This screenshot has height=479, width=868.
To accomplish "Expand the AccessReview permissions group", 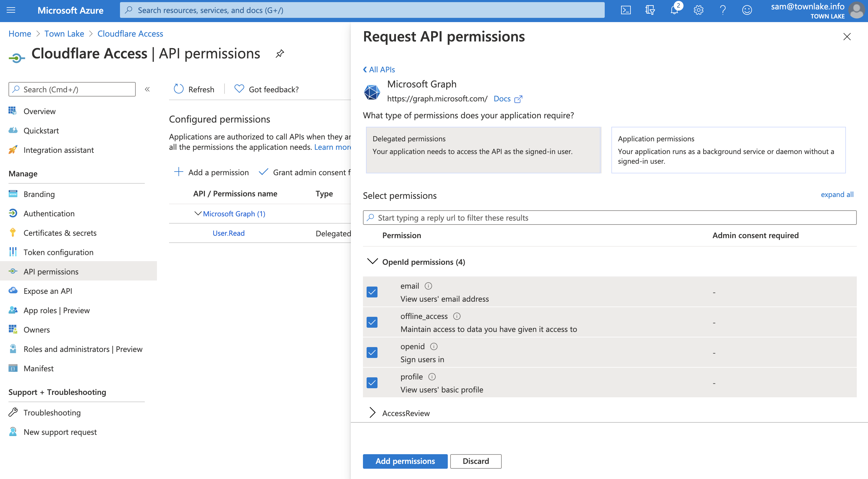I will click(373, 413).
